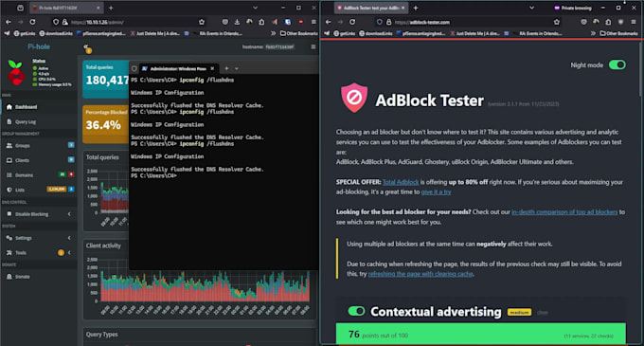
Task: Reload the adblock-tester.com page
Action: 352,22
